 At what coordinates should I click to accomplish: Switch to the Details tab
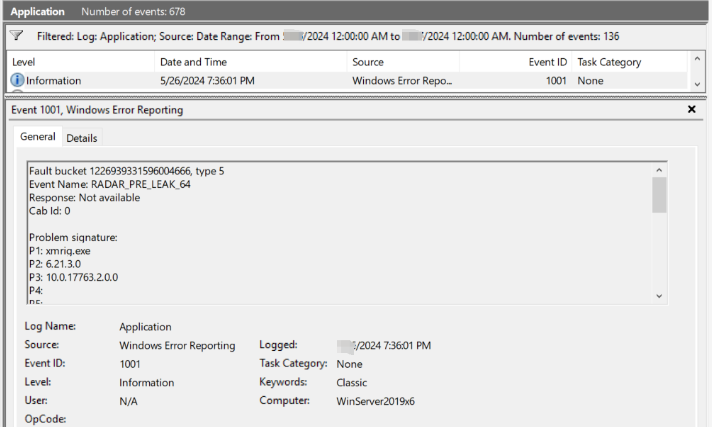(82, 138)
